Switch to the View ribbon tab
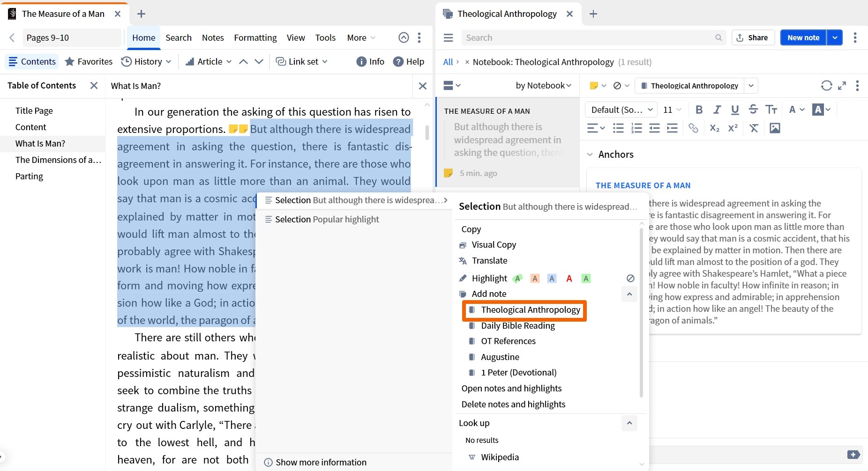 click(296, 38)
